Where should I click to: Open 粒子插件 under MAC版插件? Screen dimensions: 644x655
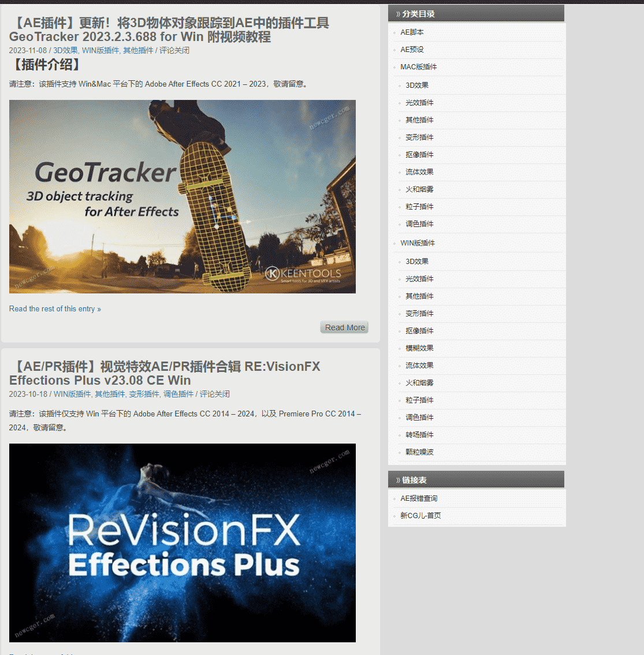click(x=419, y=207)
